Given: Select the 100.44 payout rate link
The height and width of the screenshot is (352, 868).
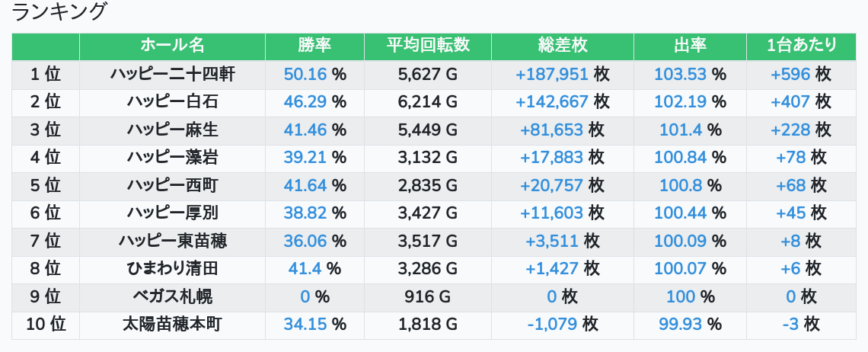Looking at the screenshot, I should tap(679, 213).
